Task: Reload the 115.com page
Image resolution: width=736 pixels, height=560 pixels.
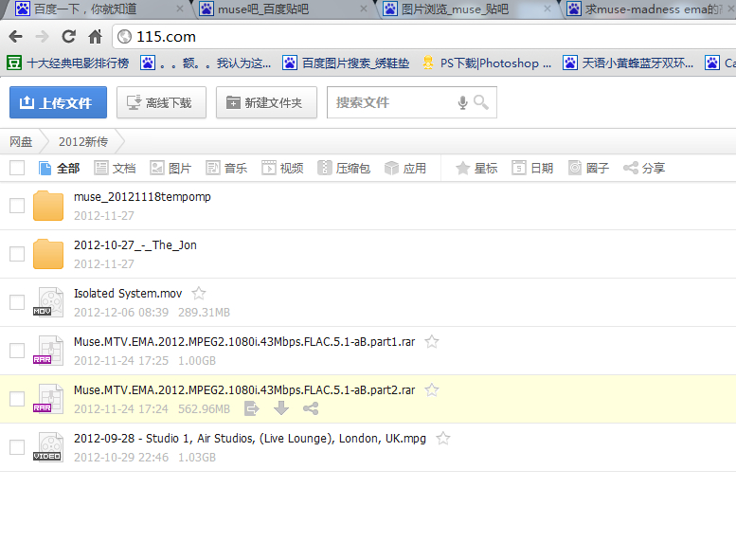Action: 69,37
